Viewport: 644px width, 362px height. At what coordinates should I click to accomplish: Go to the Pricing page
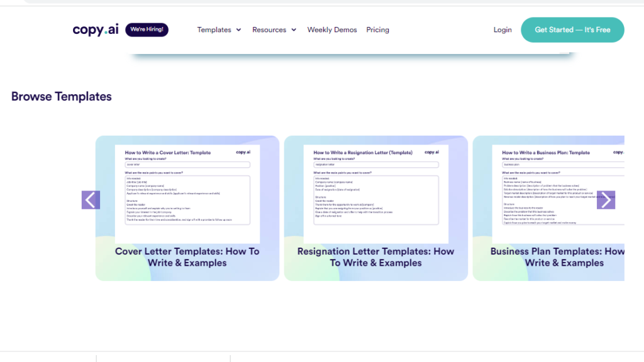pos(377,30)
